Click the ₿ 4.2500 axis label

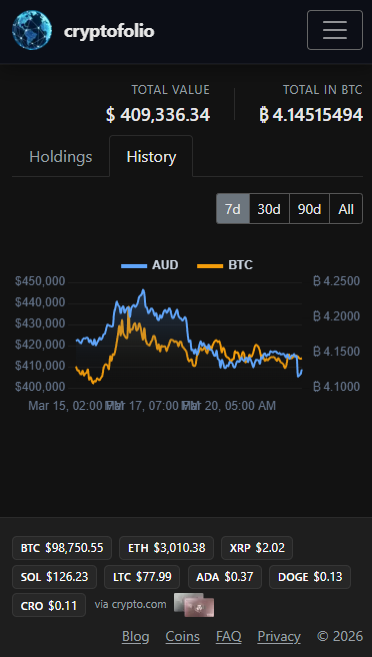click(x=336, y=281)
